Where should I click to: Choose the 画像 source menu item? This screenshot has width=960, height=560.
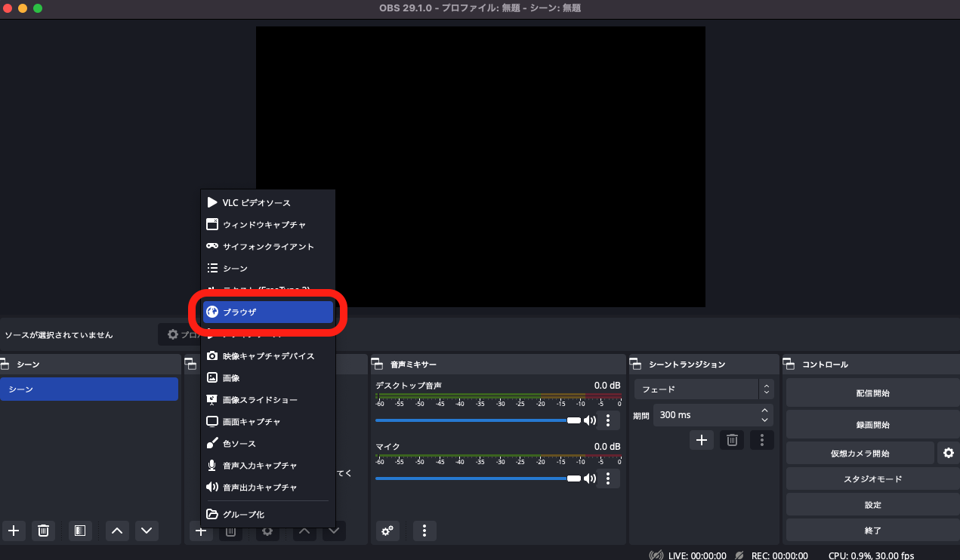tap(268, 378)
